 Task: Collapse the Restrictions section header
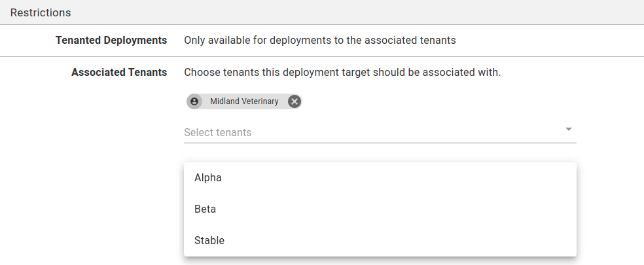click(x=41, y=12)
